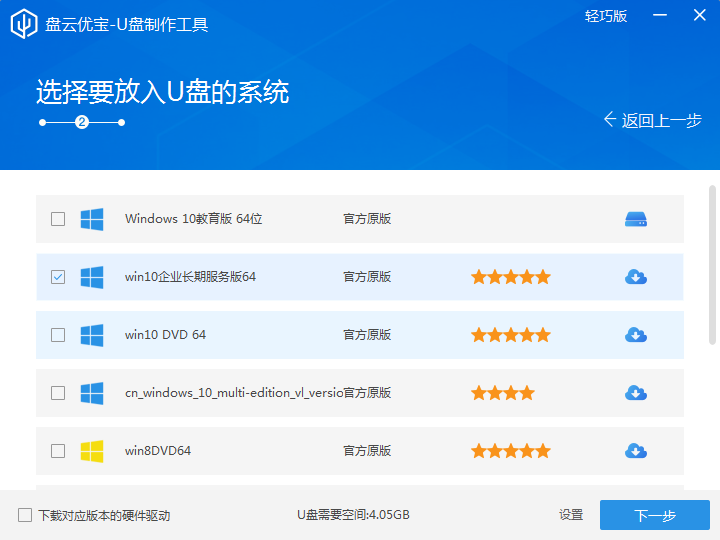Tick the win10 DVD 64 checkbox

[58, 335]
